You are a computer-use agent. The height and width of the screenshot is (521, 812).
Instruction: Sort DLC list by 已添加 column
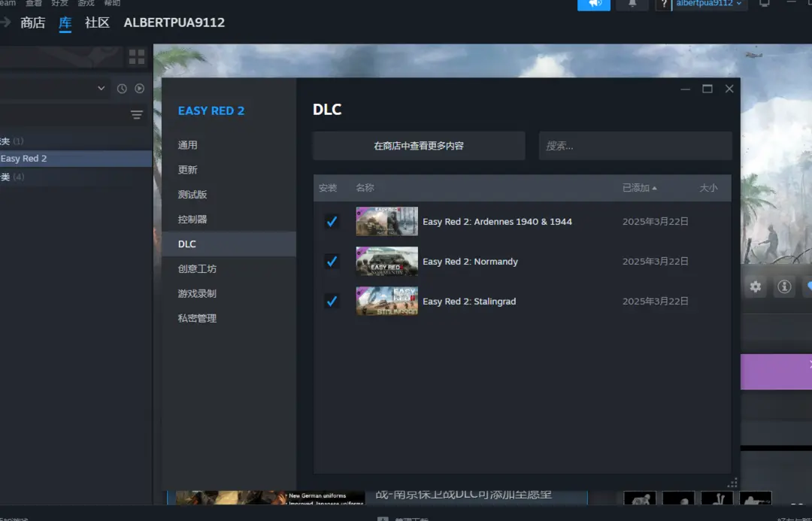639,188
